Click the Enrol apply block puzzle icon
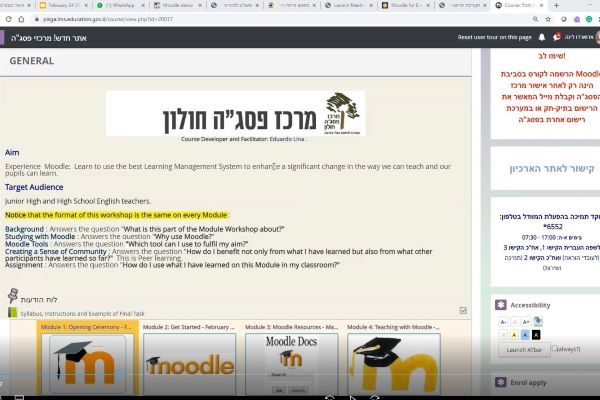This screenshot has width=600, height=400. pyautogui.click(x=501, y=382)
